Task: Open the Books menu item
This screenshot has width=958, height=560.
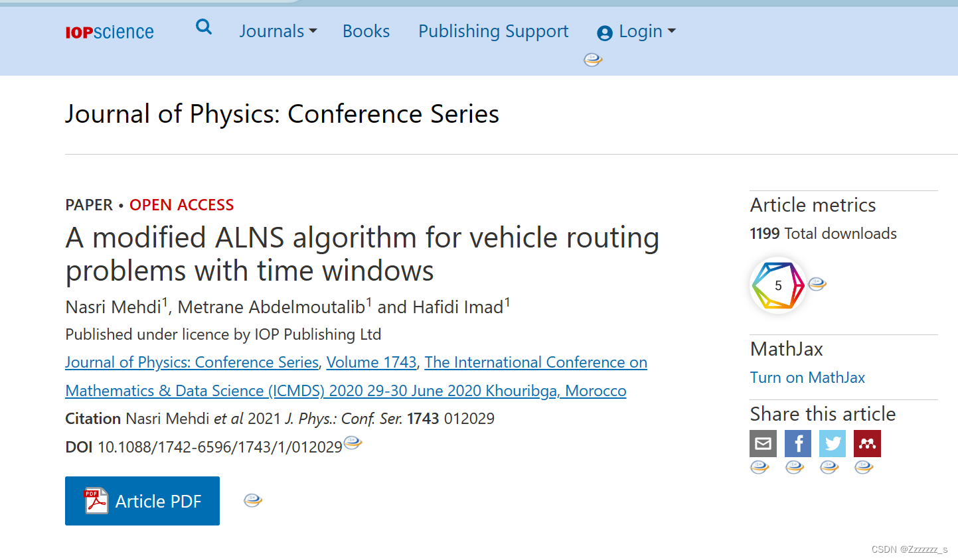Action: point(366,31)
